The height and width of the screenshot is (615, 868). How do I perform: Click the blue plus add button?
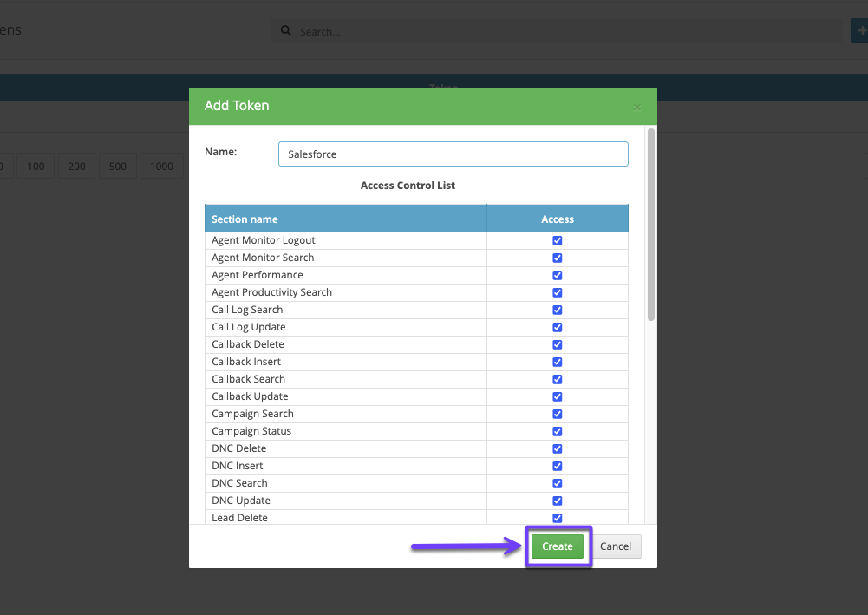(859, 31)
